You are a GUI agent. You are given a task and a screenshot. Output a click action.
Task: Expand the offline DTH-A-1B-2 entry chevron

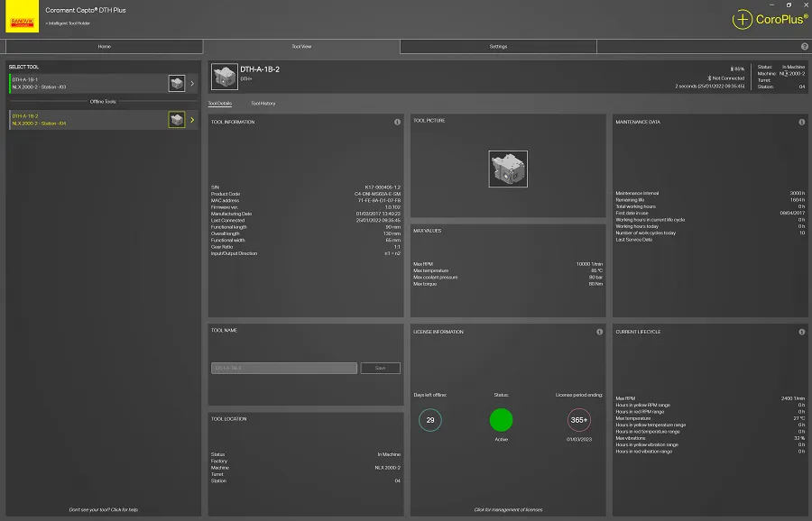point(192,120)
